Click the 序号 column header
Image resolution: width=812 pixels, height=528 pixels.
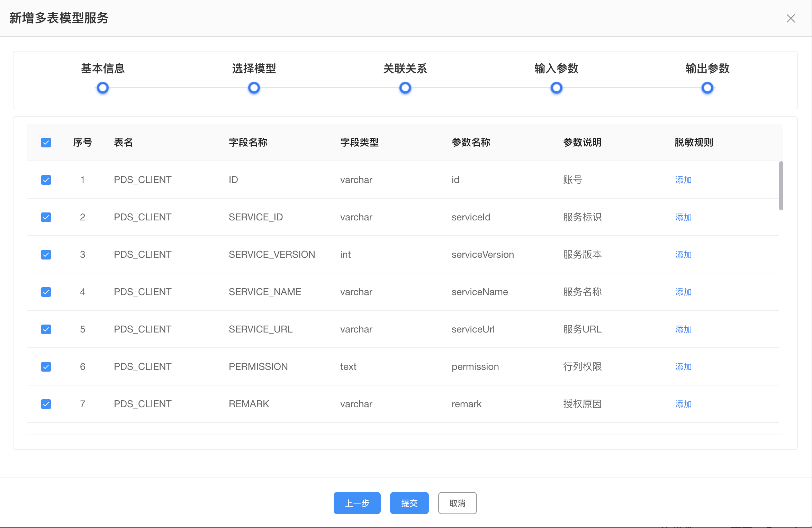82,143
